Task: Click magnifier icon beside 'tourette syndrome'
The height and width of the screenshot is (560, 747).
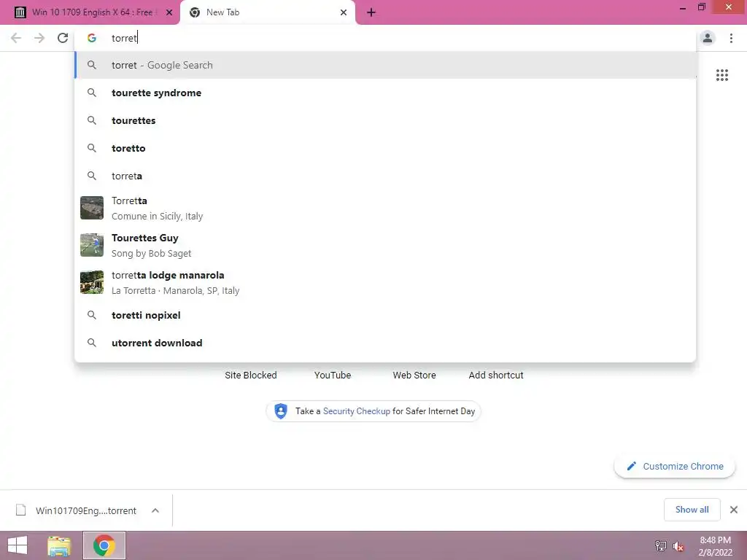Action: tap(92, 93)
